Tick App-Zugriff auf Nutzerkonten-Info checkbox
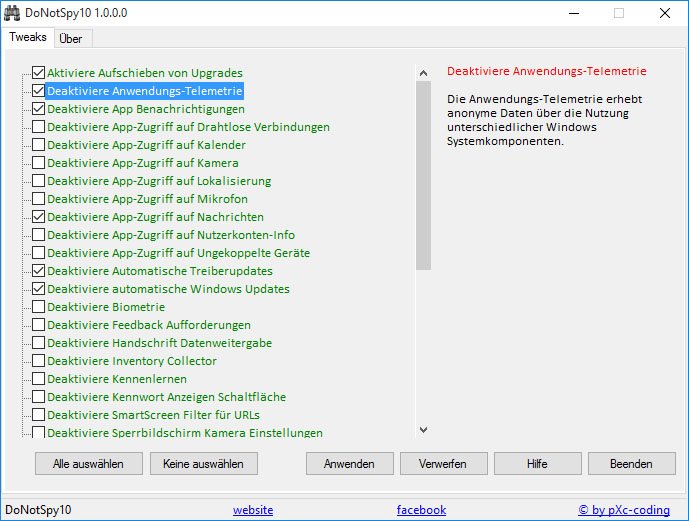The height and width of the screenshot is (521, 689). [39, 235]
